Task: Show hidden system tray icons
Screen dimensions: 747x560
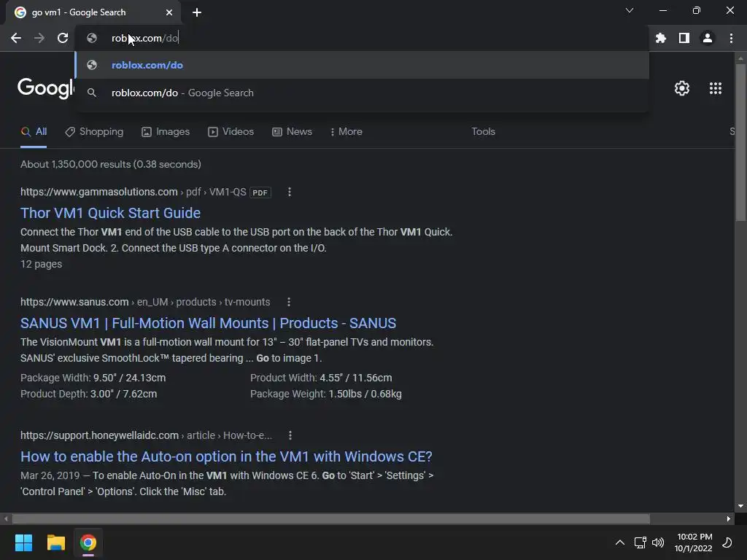Action: click(x=620, y=542)
